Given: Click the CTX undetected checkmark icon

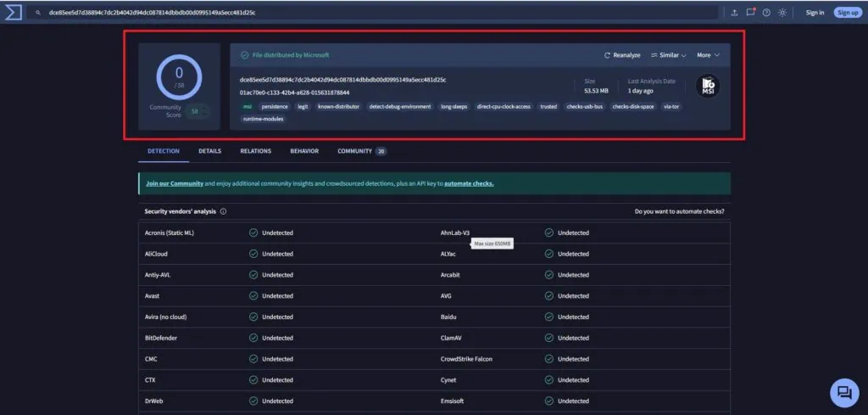Looking at the screenshot, I should point(253,380).
